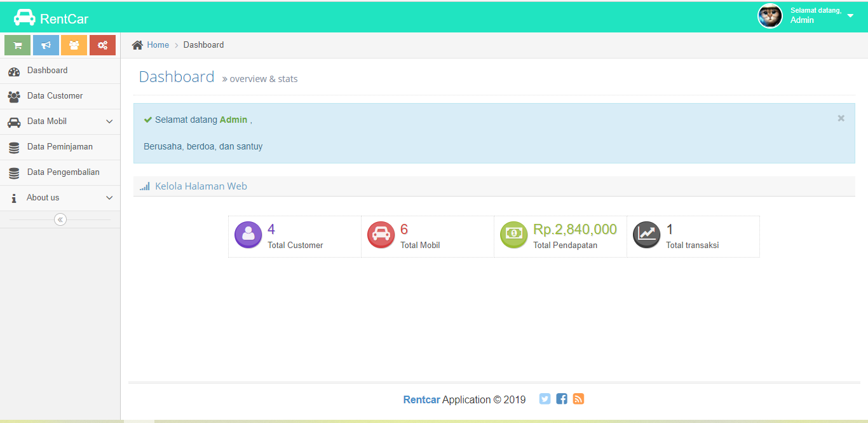Image resolution: width=868 pixels, height=423 pixels.
Task: Open the RSS feed icon in the footer
Action: 578,399
